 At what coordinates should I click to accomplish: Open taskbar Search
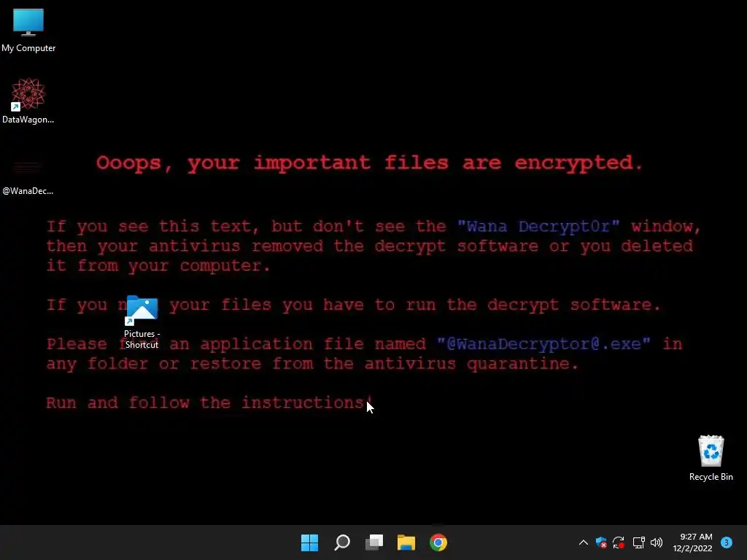342,542
